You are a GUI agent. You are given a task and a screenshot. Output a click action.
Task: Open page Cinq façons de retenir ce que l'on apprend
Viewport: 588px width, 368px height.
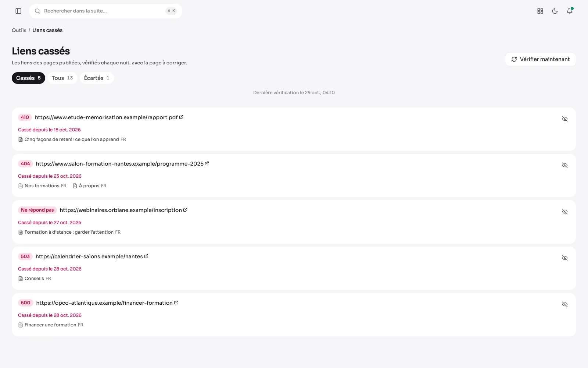click(72, 139)
